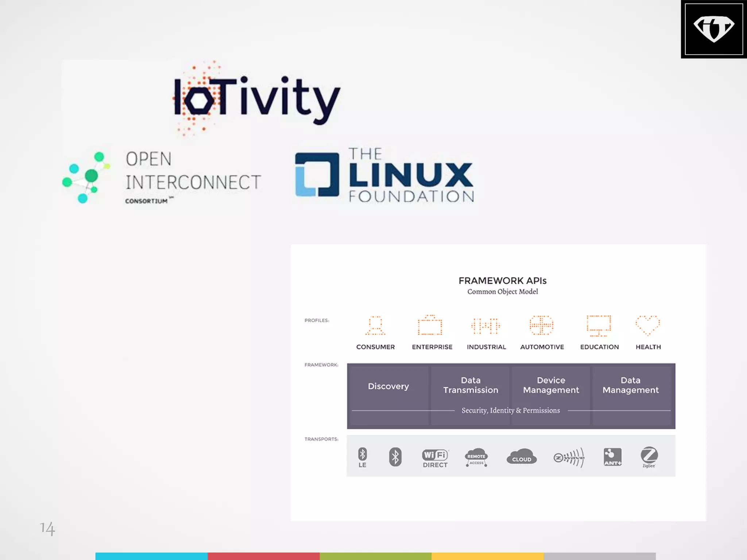Select the WiFi Direct icon

click(x=435, y=458)
